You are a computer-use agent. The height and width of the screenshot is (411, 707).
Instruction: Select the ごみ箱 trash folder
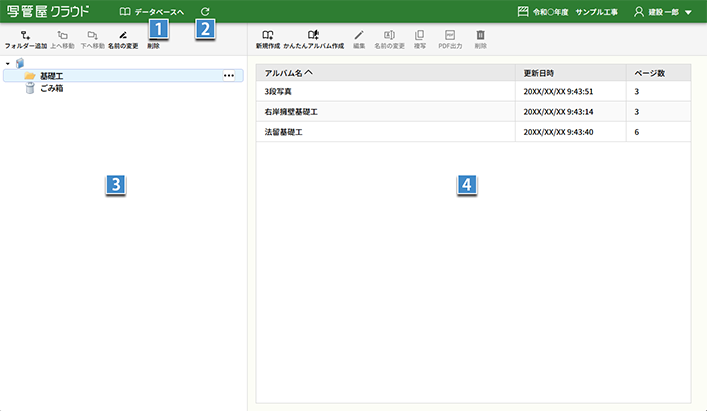pos(44,88)
